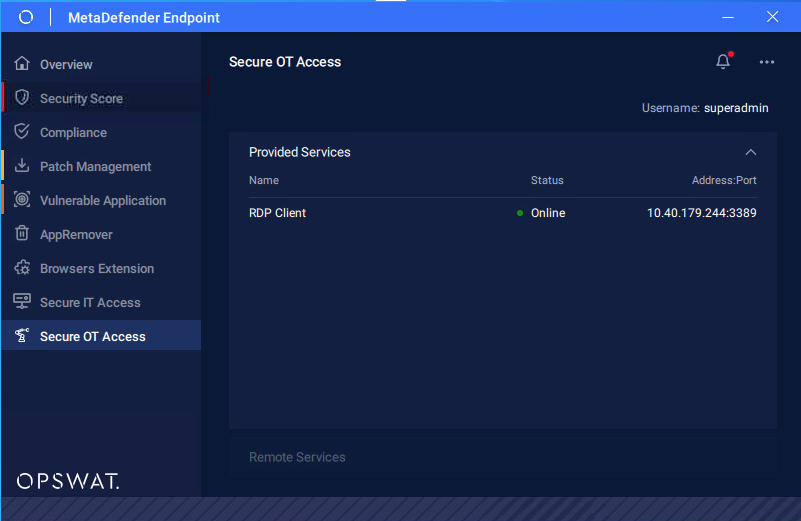Open AppRemover from sidebar

(x=101, y=234)
